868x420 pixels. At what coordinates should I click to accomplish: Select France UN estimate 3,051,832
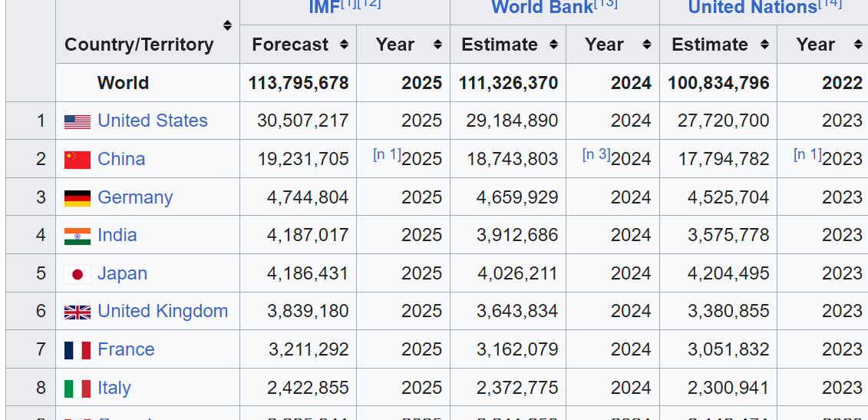point(728,349)
